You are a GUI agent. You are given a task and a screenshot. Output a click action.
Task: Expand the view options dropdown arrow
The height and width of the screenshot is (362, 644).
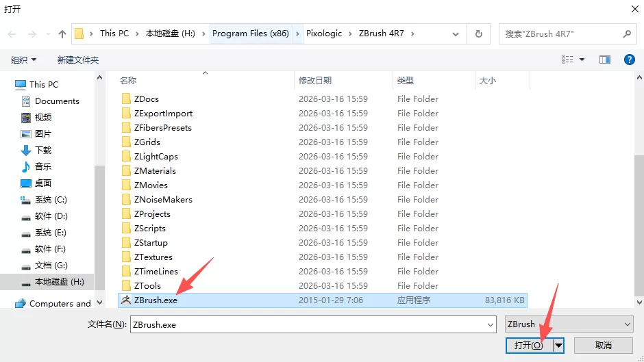582,60
